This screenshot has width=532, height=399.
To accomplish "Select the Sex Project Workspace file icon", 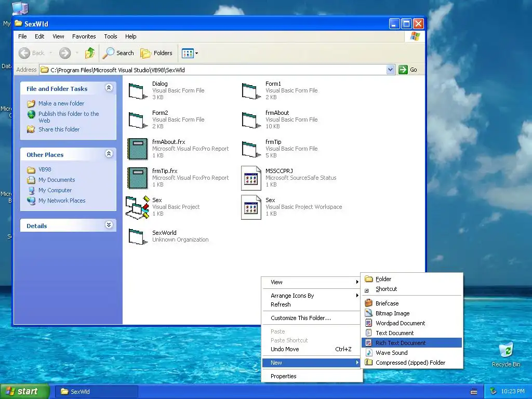I will click(x=251, y=207).
